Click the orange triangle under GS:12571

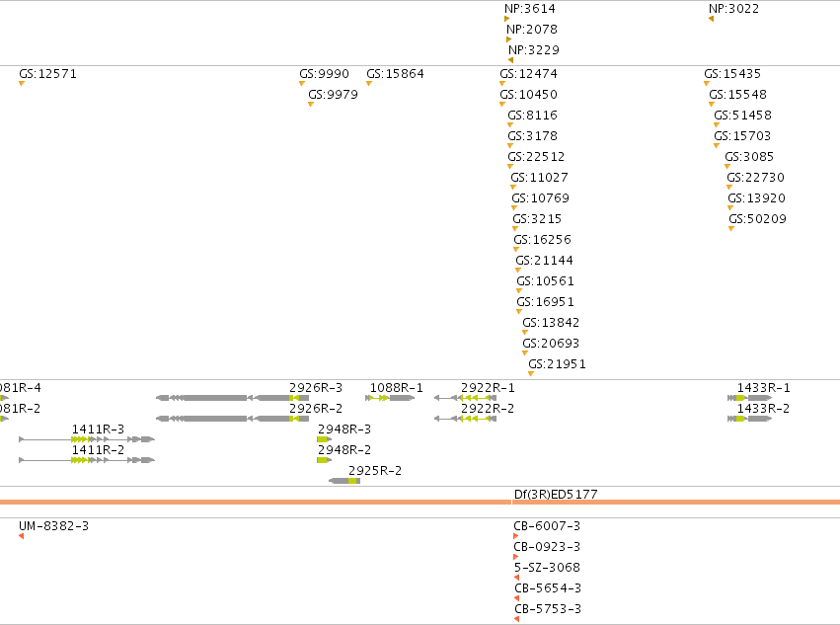22,84
